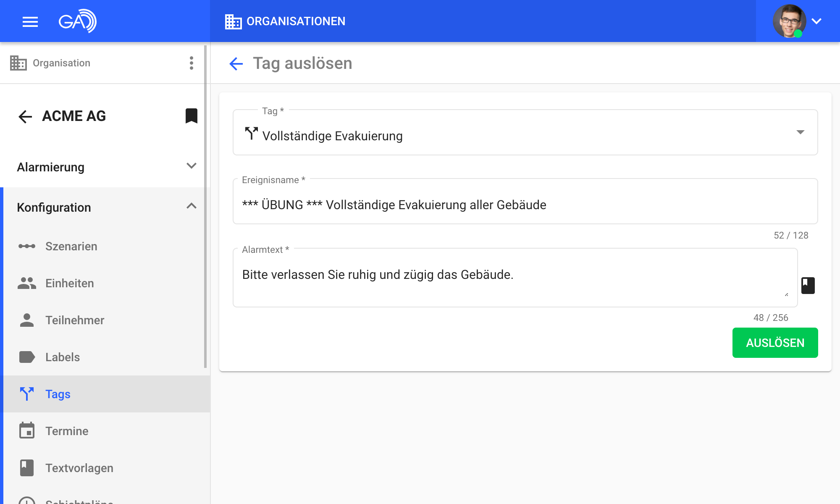The height and width of the screenshot is (504, 840).
Task: Click the sidebar vertical scrollbar
Action: [x=205, y=207]
